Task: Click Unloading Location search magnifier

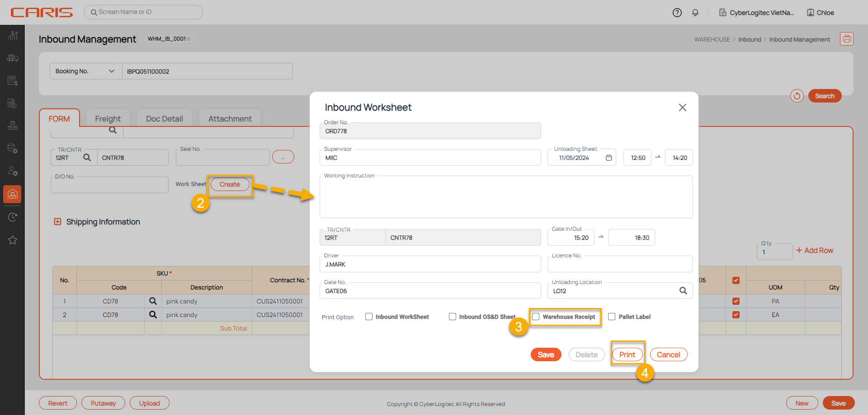Action: click(x=683, y=291)
